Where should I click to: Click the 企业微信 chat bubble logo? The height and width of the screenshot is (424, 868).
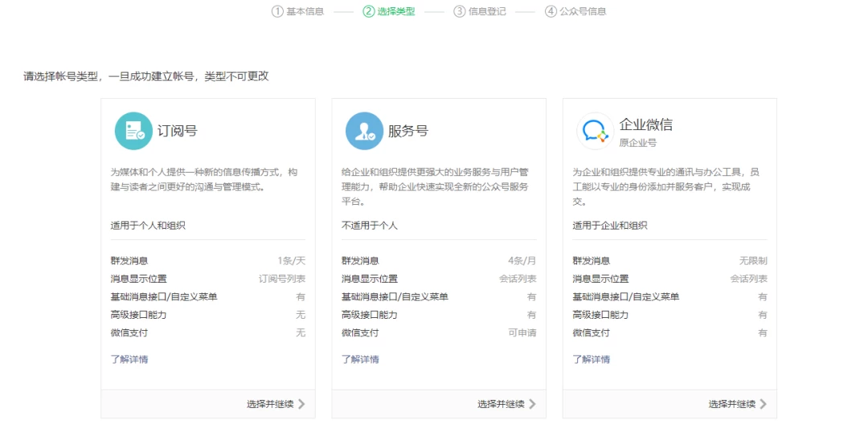[595, 131]
